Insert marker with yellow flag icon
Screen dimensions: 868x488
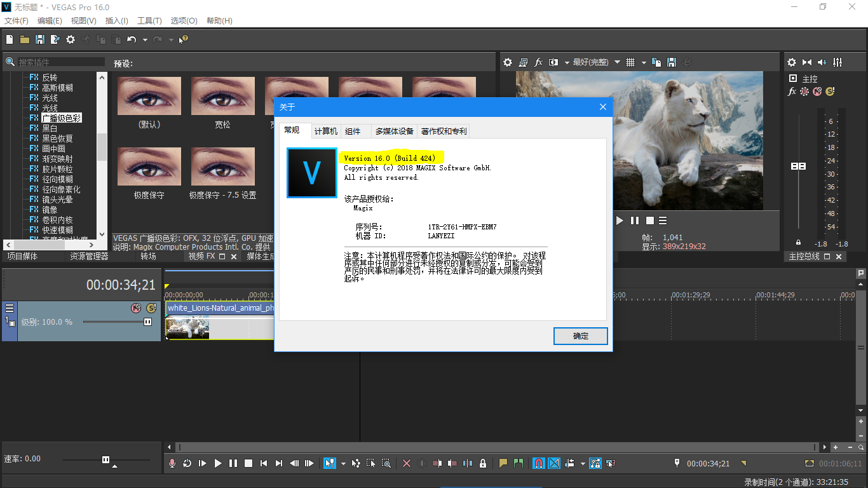(503, 463)
